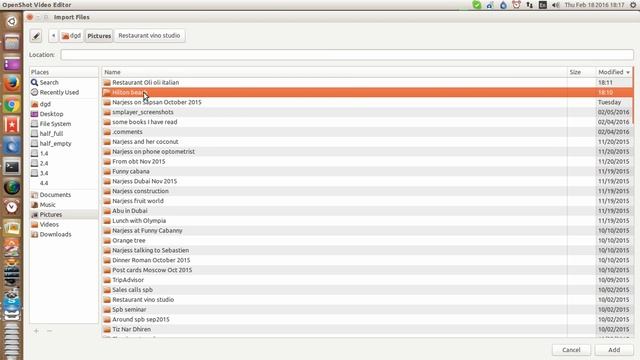Select the Orange tree folder

coord(367,240)
